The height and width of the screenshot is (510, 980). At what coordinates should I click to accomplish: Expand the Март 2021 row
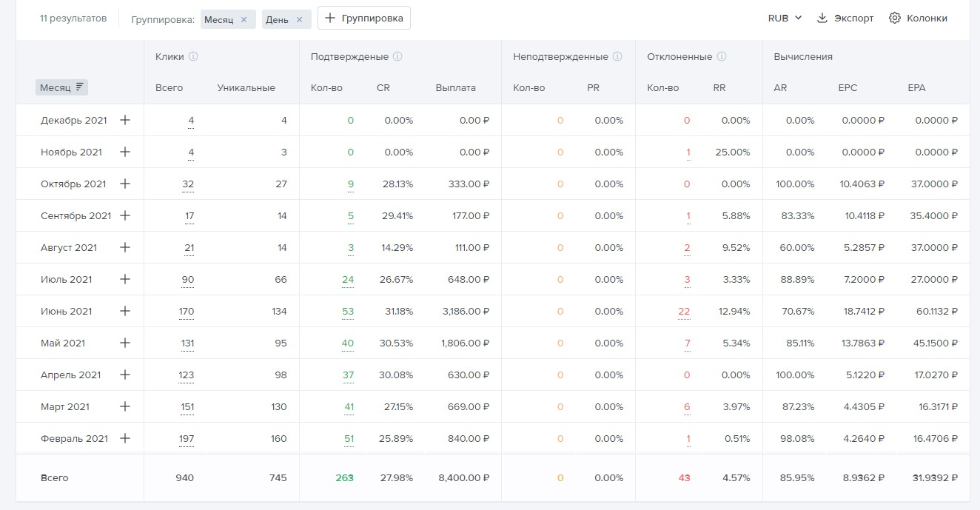click(125, 406)
